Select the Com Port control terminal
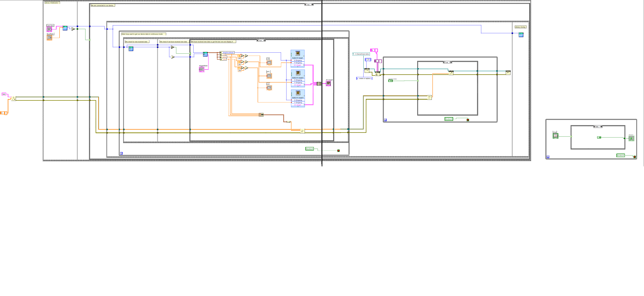Screen dimensions: 644x296 click(x=49, y=29)
